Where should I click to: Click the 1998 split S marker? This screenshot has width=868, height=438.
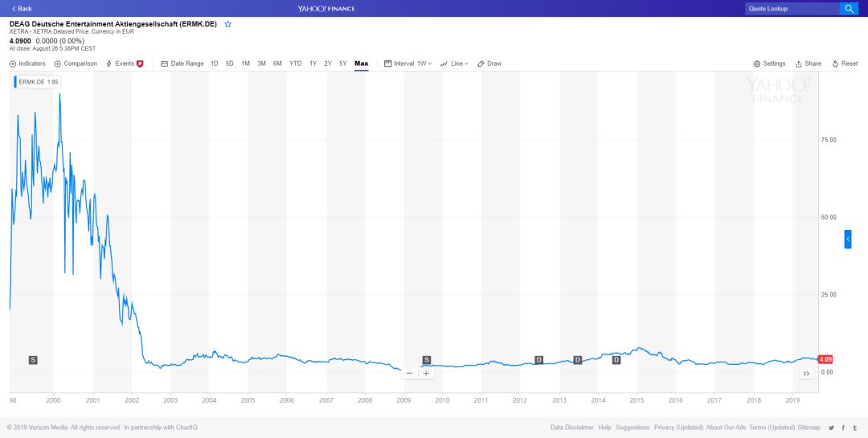(33, 360)
